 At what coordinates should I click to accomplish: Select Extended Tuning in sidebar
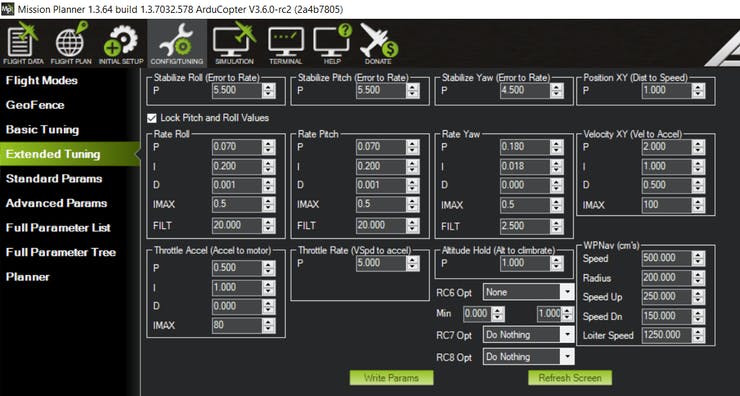pos(69,154)
